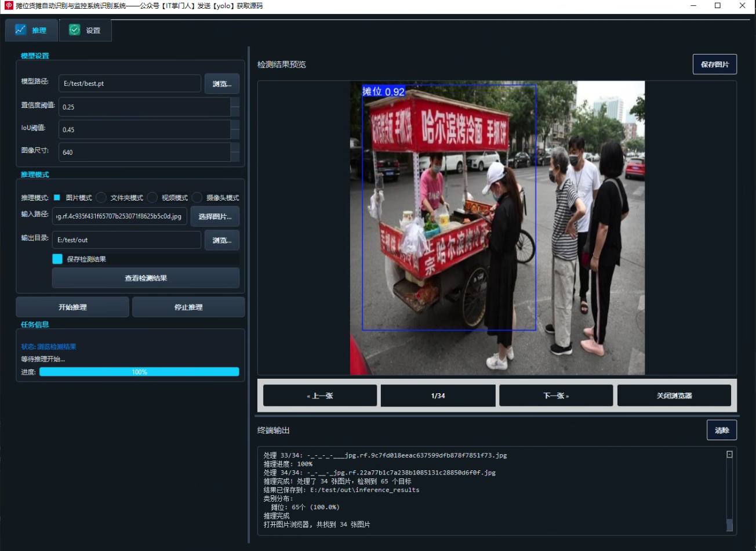Click the chart icon on 推理 tab
756x551 pixels.
tap(21, 30)
